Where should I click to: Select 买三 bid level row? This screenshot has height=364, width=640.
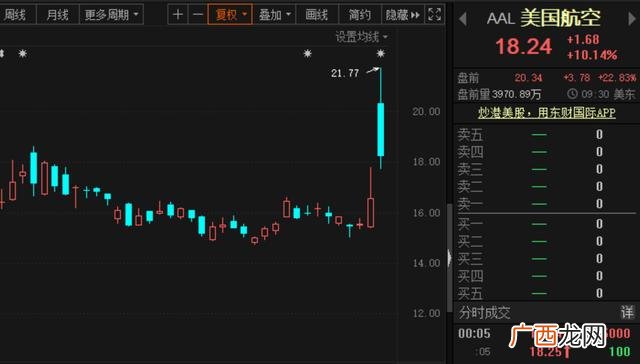pos(547,258)
